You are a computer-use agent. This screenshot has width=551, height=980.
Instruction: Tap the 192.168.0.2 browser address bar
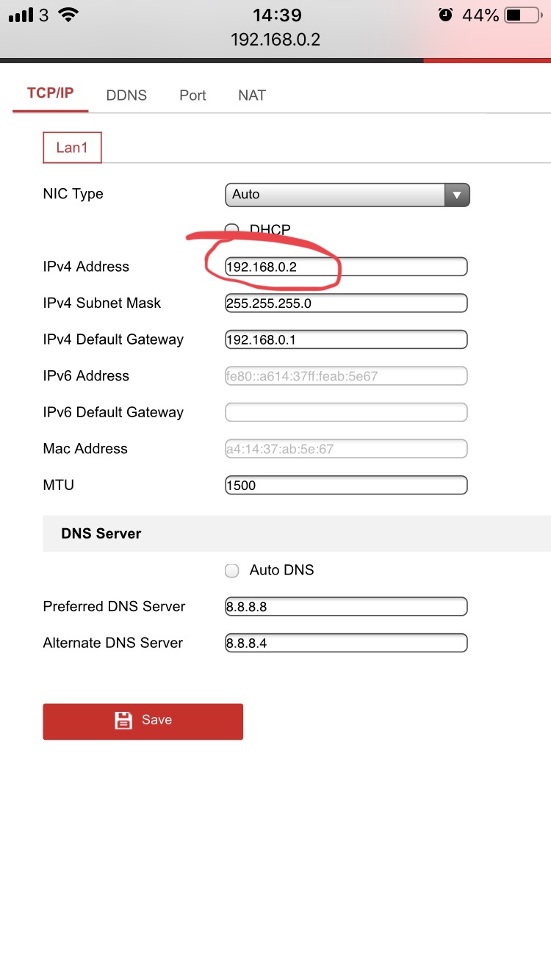[275, 40]
